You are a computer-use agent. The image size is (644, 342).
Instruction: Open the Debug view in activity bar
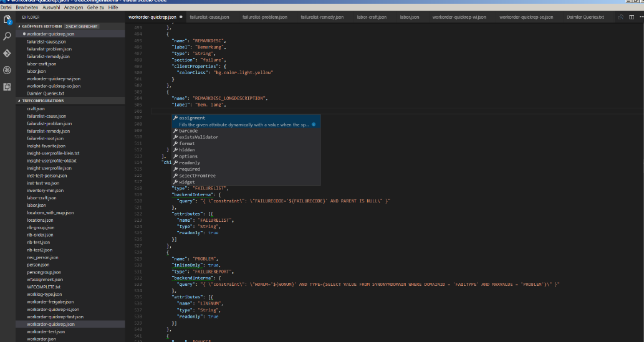tap(7, 70)
